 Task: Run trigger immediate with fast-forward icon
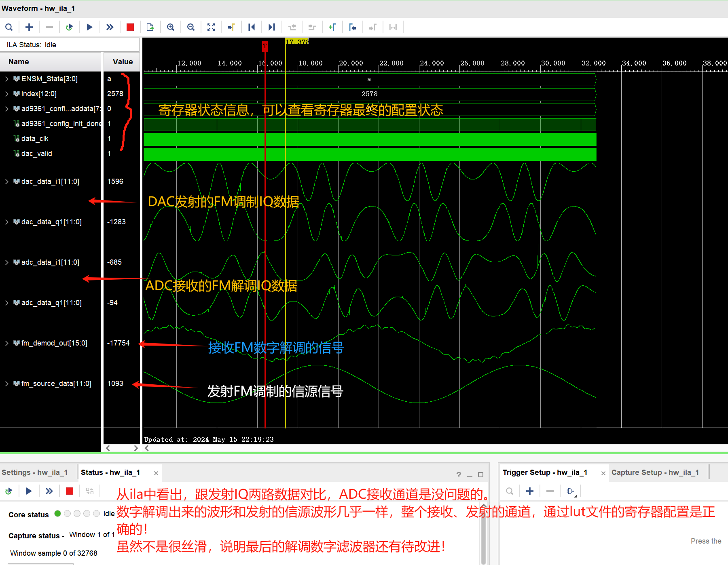(x=110, y=27)
